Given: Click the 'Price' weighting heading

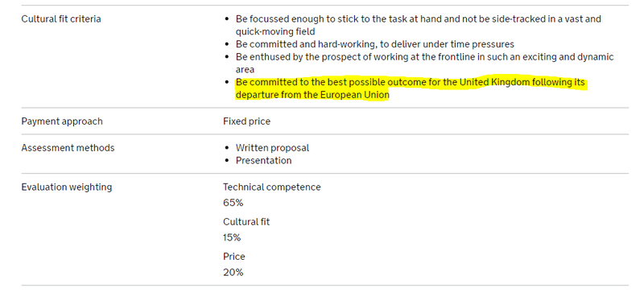Looking at the screenshot, I should pyautogui.click(x=234, y=257).
